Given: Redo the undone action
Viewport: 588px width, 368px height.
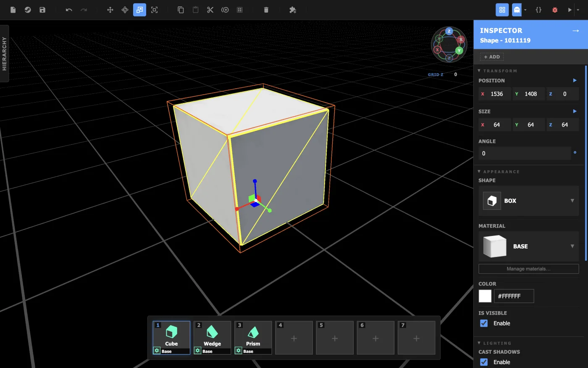Looking at the screenshot, I should pos(84,10).
